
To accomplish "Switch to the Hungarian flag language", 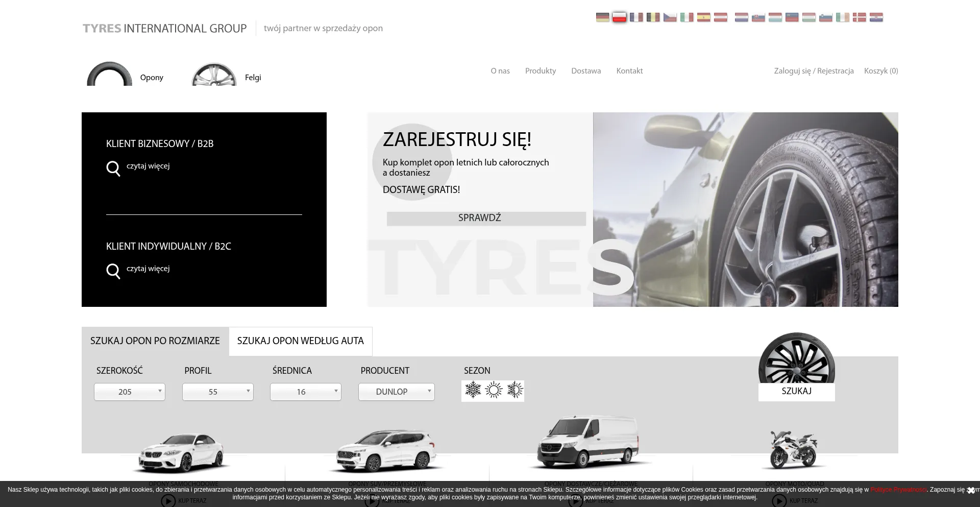I will 808,17.
